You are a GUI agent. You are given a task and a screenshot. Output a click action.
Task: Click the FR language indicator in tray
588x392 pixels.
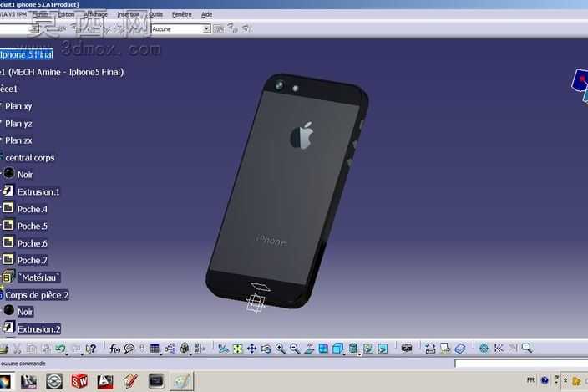(x=530, y=380)
